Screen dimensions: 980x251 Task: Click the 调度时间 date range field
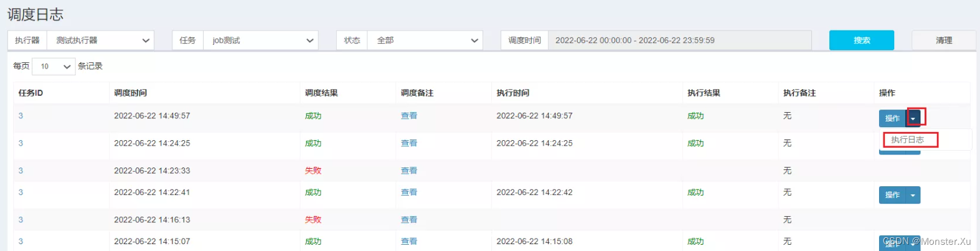pos(679,40)
